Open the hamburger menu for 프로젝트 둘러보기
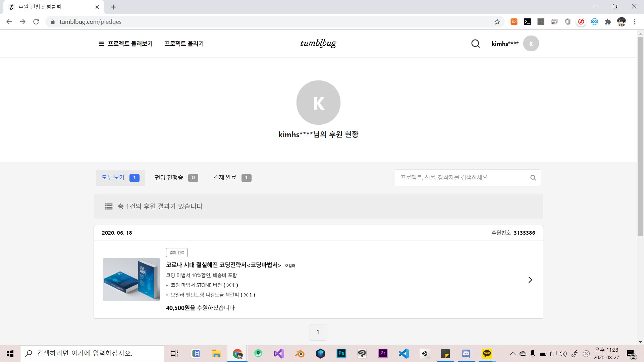Viewport: 644px width, 362px height. click(101, 44)
